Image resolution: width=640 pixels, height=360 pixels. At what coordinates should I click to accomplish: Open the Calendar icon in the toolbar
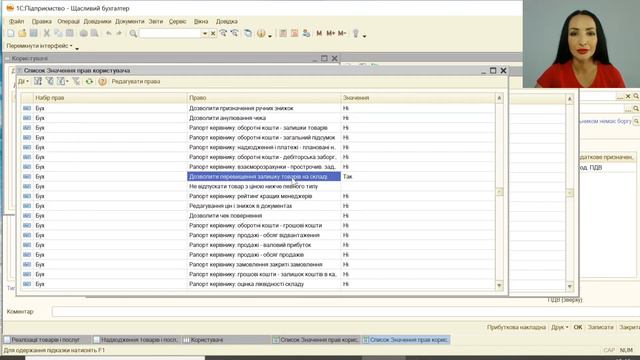click(294, 33)
